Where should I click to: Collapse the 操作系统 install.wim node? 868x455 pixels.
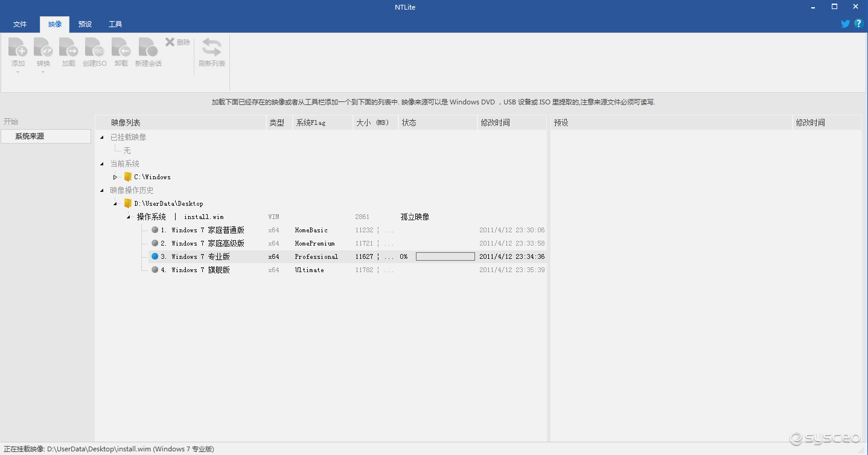(x=128, y=217)
